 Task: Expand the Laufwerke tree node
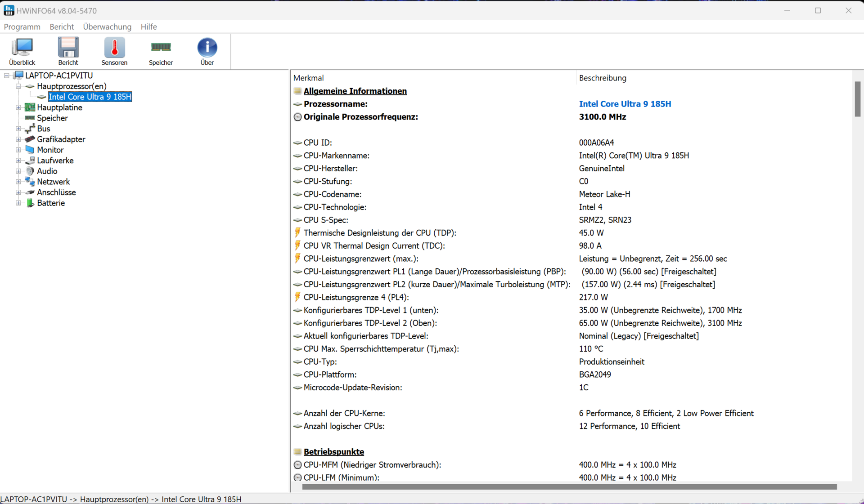(x=18, y=161)
